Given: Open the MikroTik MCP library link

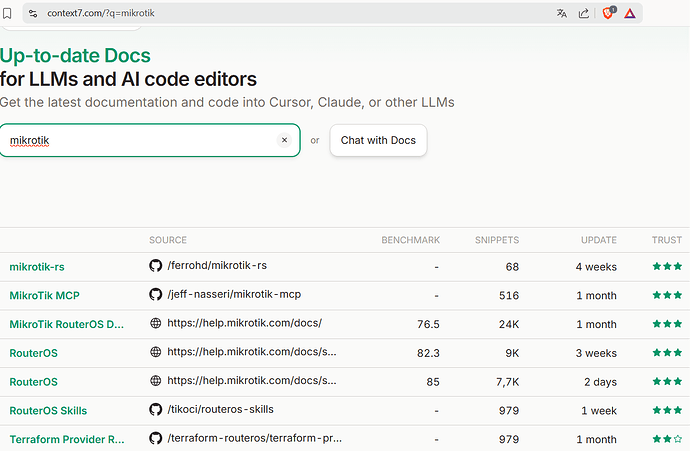Looking at the screenshot, I should click(44, 296).
